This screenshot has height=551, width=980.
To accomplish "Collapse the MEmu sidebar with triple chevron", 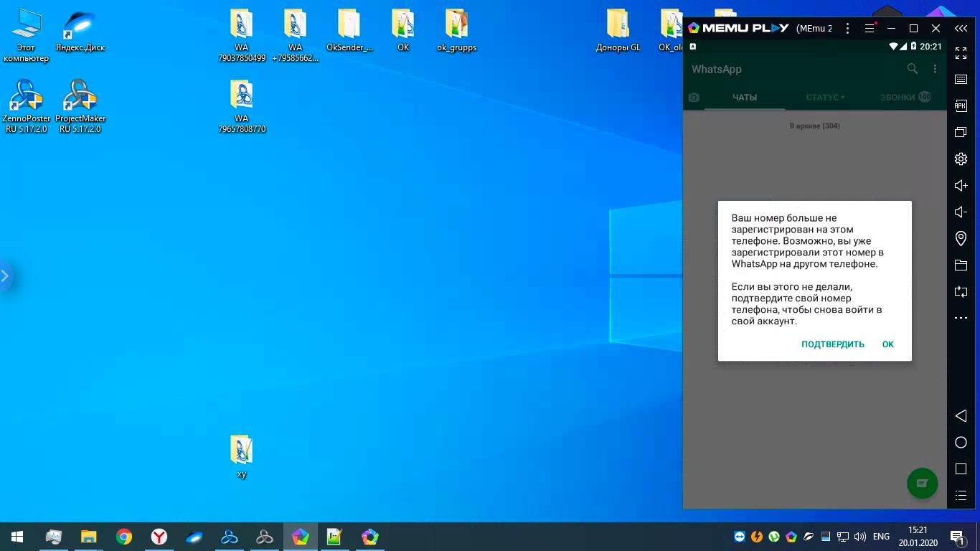I will coord(961,29).
